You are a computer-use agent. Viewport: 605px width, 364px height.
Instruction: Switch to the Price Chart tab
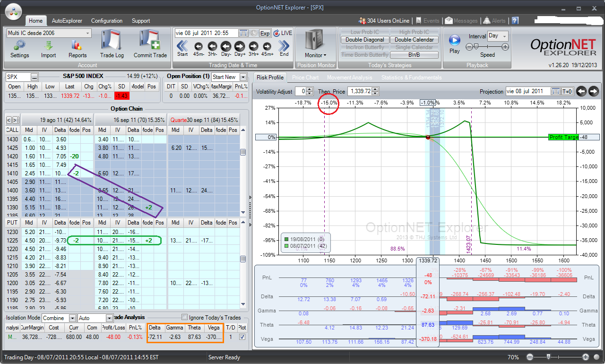[305, 78]
